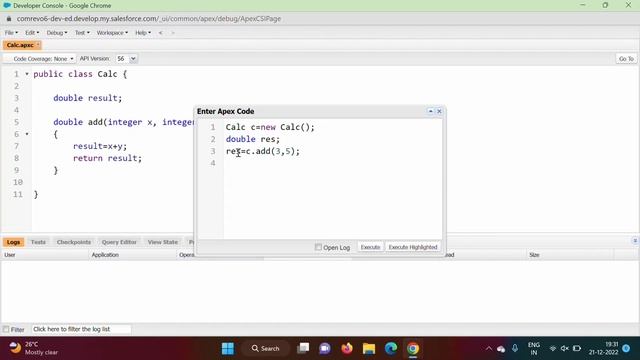Click the Execute button
The width and height of the screenshot is (640, 360).
point(370,247)
